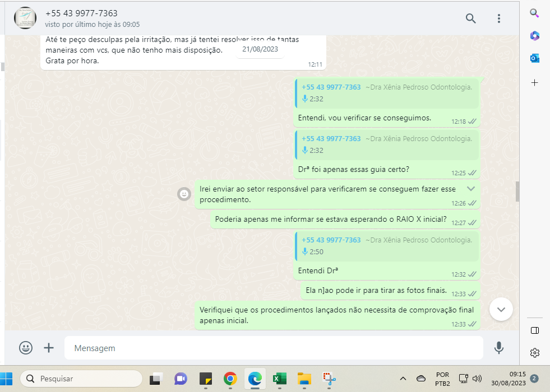Open the Windows Start menu

pos(6,379)
